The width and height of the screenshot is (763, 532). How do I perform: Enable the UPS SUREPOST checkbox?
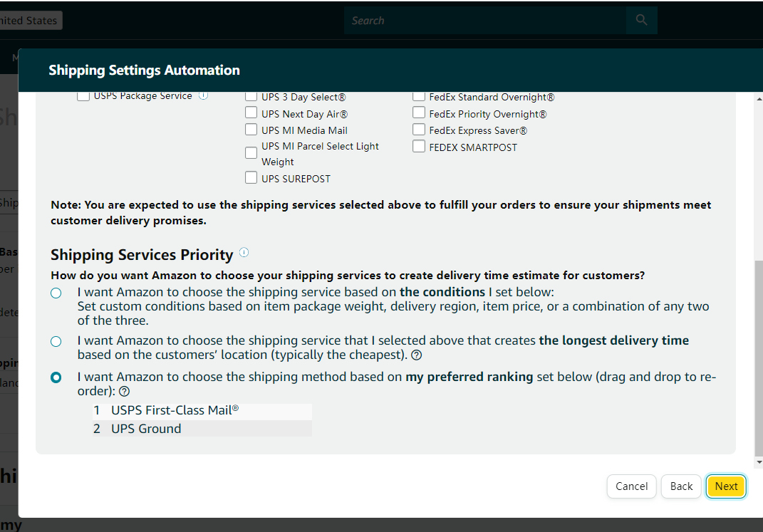(251, 177)
